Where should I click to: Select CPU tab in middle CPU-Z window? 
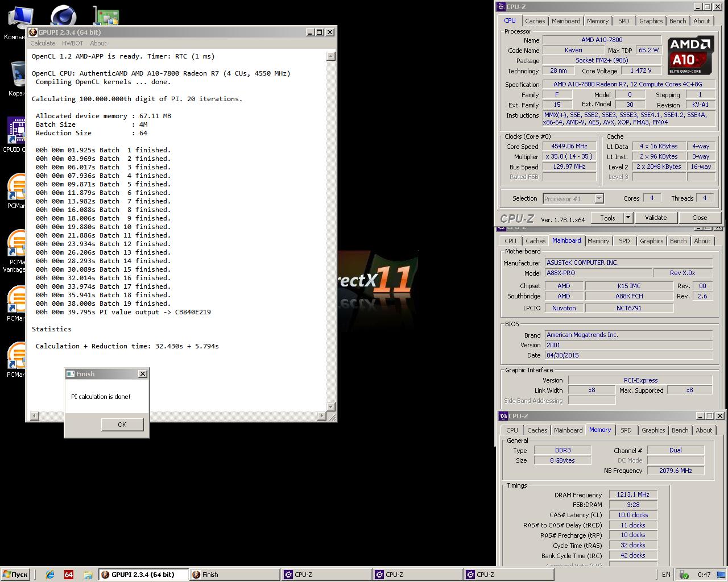pyautogui.click(x=510, y=241)
